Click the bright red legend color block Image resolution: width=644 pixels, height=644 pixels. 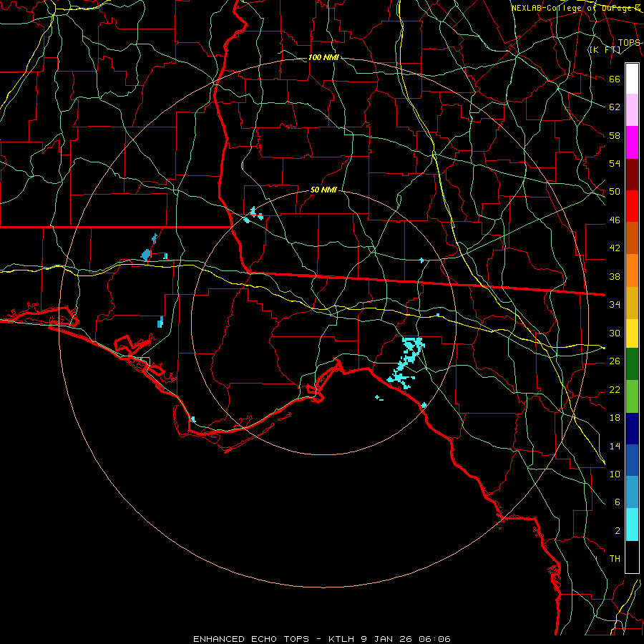(x=632, y=206)
